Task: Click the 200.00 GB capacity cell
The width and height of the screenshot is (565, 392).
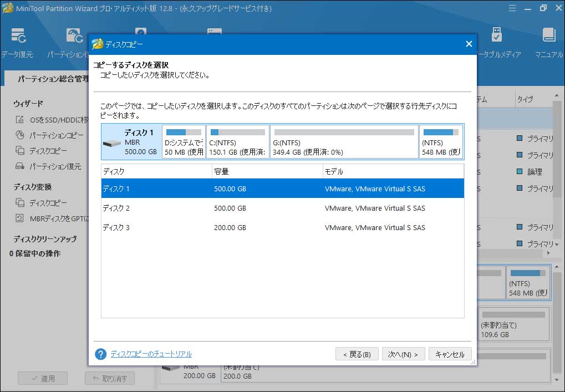Action: (x=230, y=227)
